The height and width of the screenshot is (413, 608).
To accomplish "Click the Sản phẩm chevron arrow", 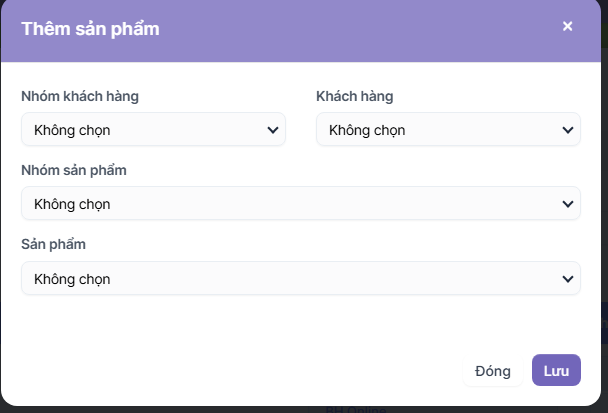I will point(567,278).
